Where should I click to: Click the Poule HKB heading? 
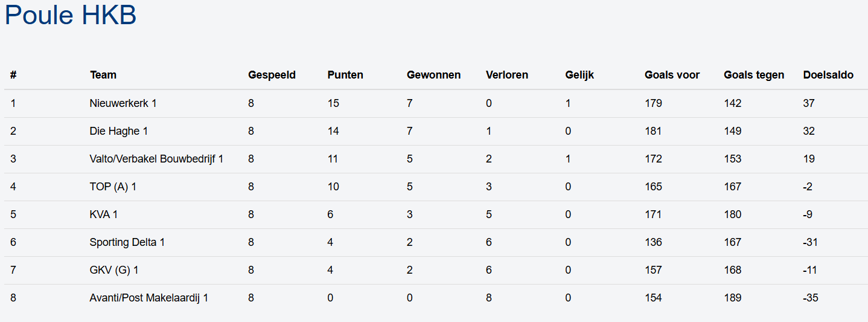[71, 15]
